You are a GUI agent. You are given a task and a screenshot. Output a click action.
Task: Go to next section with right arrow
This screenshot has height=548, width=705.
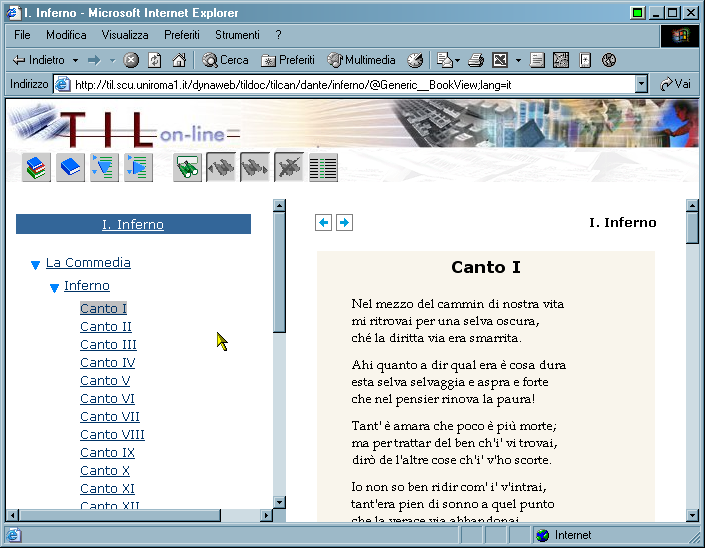tap(344, 223)
